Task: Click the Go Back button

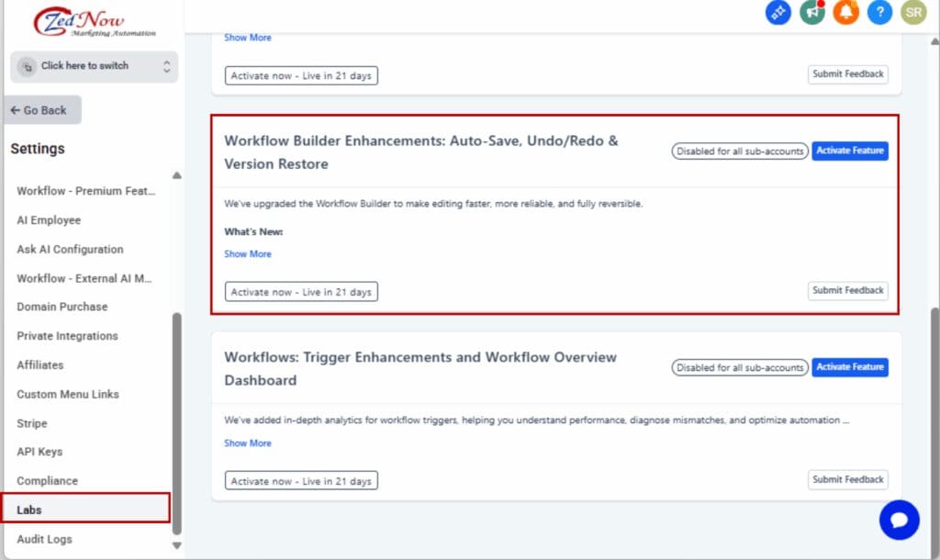Action: [x=41, y=109]
